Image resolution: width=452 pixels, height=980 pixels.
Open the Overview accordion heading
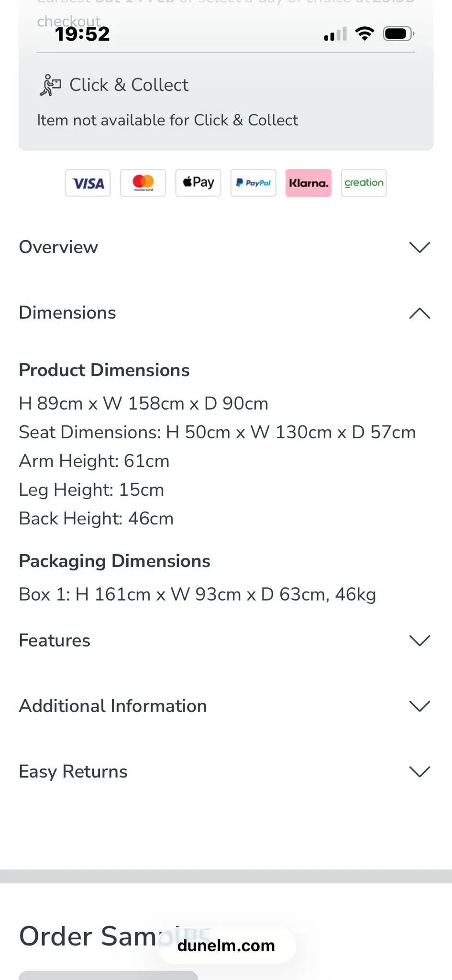click(58, 247)
